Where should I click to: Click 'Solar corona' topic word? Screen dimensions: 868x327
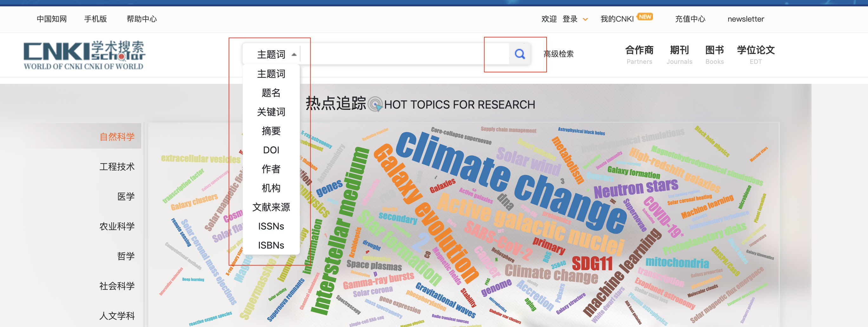(373, 292)
